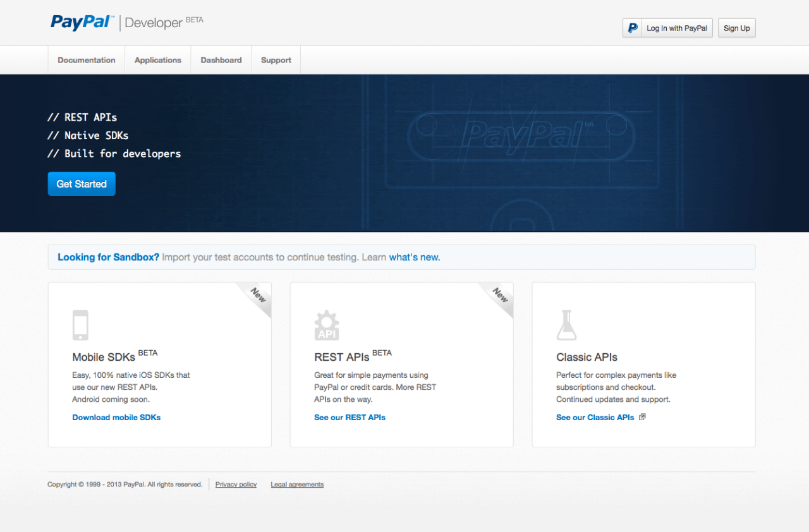Click the New ribbon on REST APIs card
Viewport: 809px width, 532px height.
[x=499, y=296]
